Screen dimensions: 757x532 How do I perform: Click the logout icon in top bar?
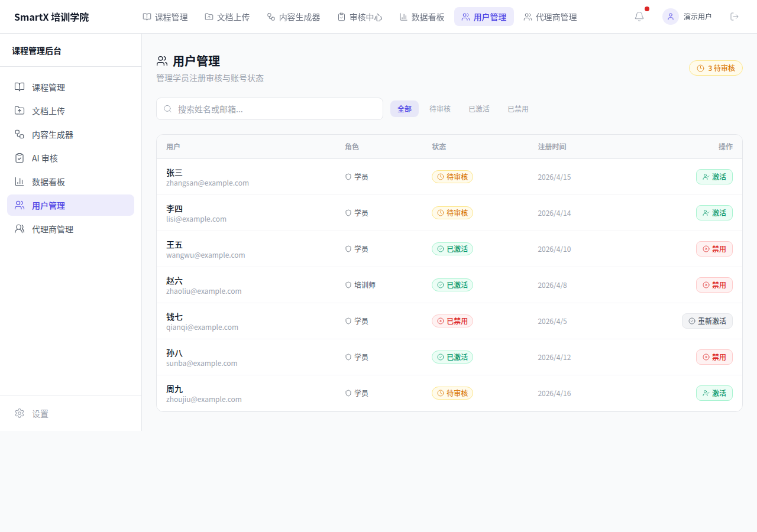pyautogui.click(x=735, y=17)
